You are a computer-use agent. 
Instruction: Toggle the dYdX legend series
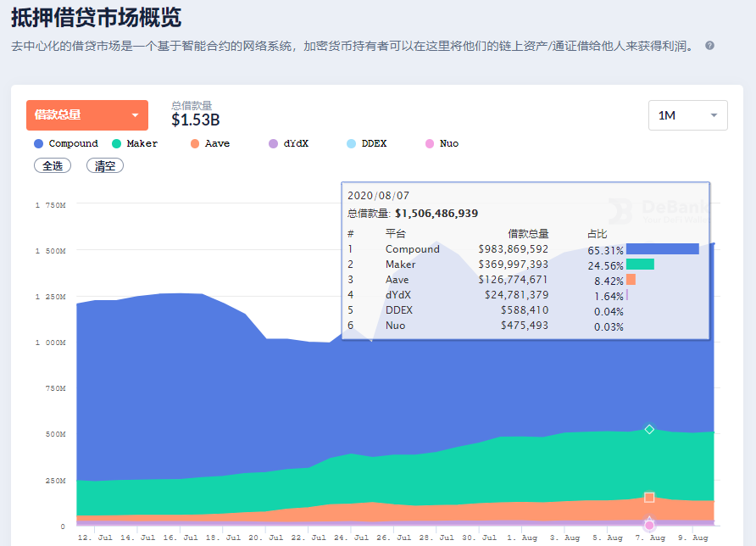tap(288, 143)
